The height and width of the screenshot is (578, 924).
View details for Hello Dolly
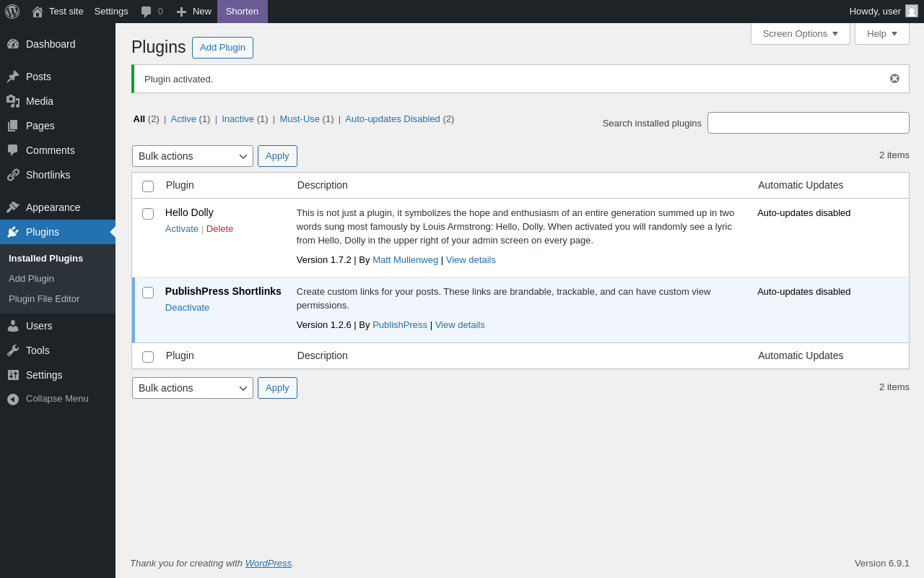[x=471, y=260]
